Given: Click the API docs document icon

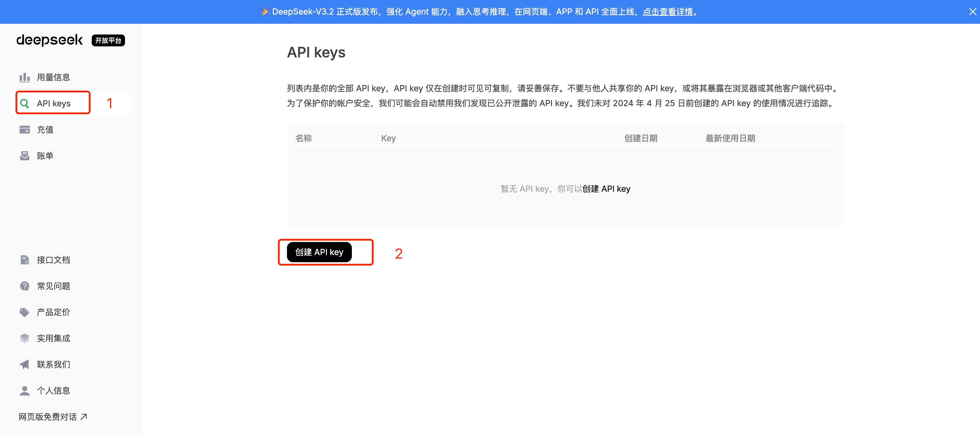Looking at the screenshot, I should [25, 260].
